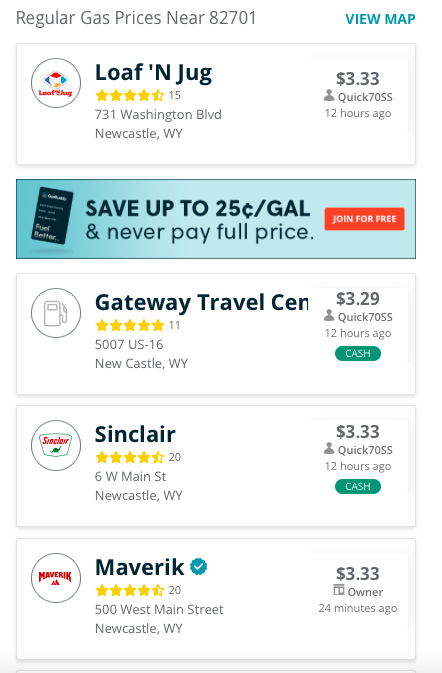Click the $3.29 price at Gateway

click(358, 299)
